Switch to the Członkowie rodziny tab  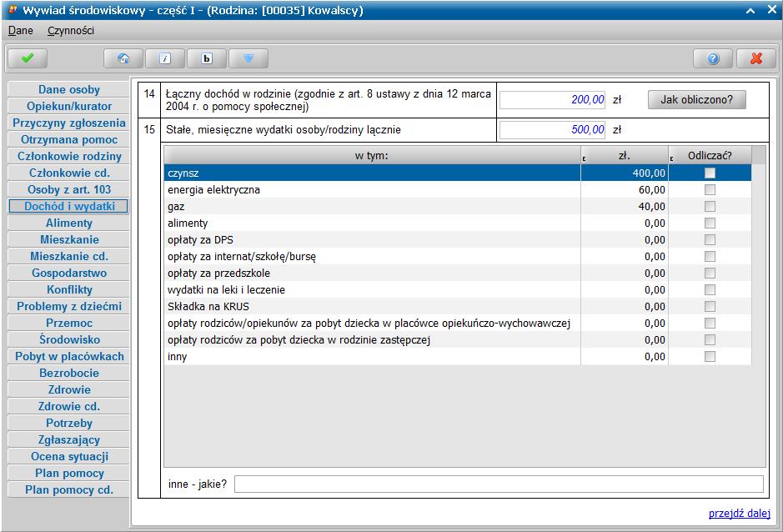point(69,157)
